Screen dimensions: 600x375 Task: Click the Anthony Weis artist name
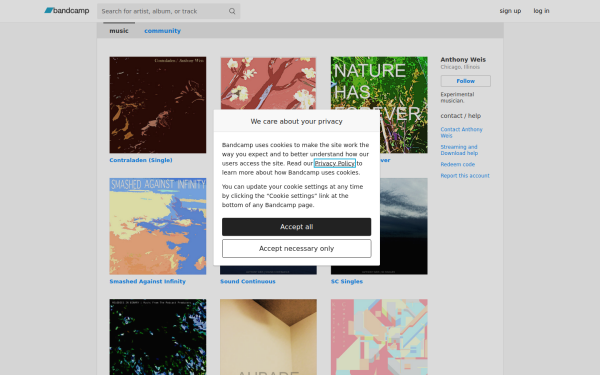[463, 59]
